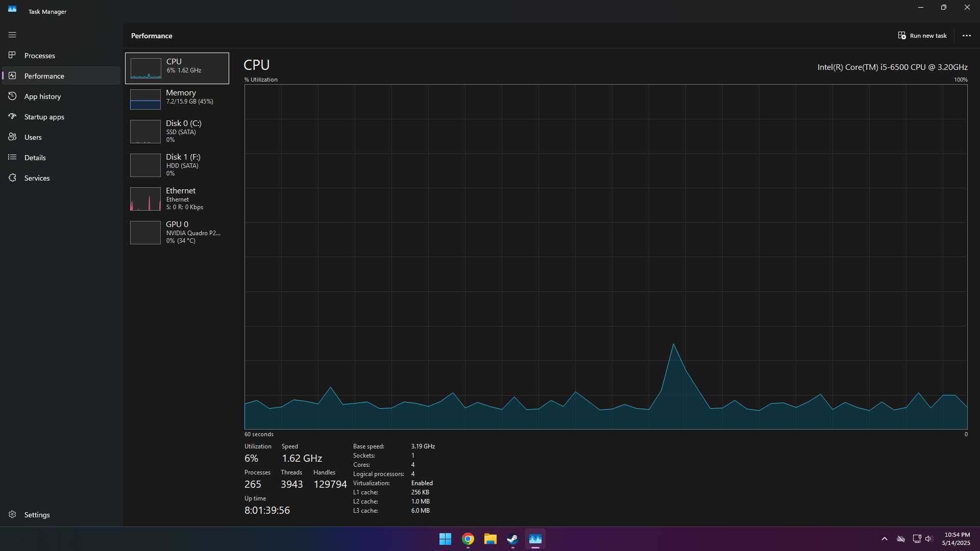Open the Processes page icon

12,55
